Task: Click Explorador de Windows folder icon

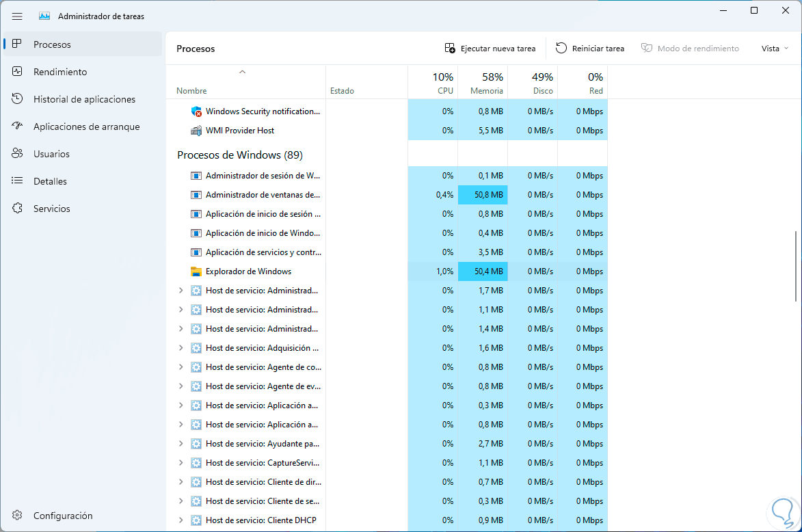Action: (196, 271)
